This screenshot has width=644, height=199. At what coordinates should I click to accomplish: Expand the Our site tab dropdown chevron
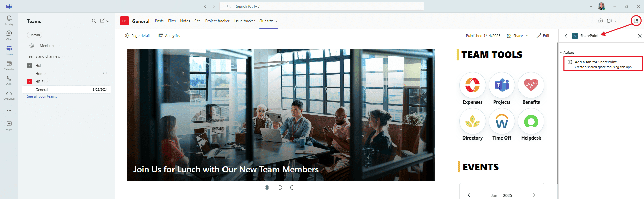click(276, 21)
